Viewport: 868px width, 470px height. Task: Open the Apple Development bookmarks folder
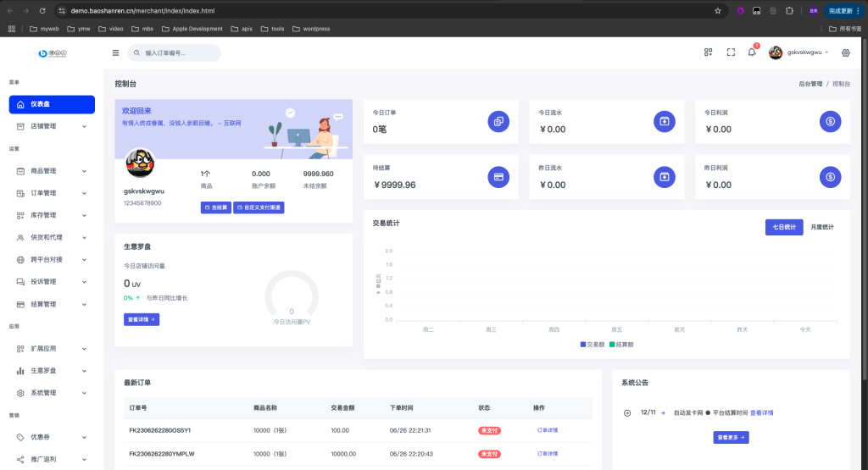[x=192, y=29]
